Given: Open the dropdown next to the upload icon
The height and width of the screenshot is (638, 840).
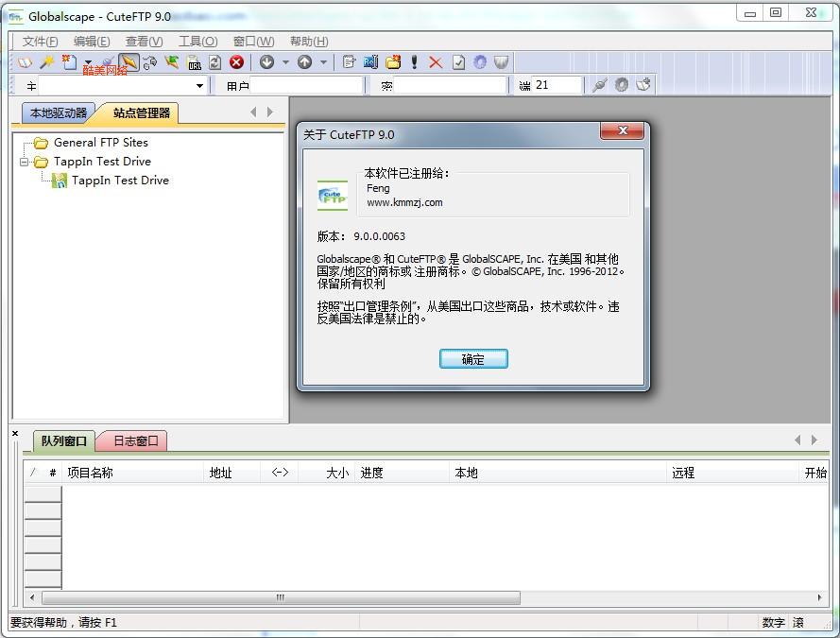Looking at the screenshot, I should pyautogui.click(x=323, y=62).
